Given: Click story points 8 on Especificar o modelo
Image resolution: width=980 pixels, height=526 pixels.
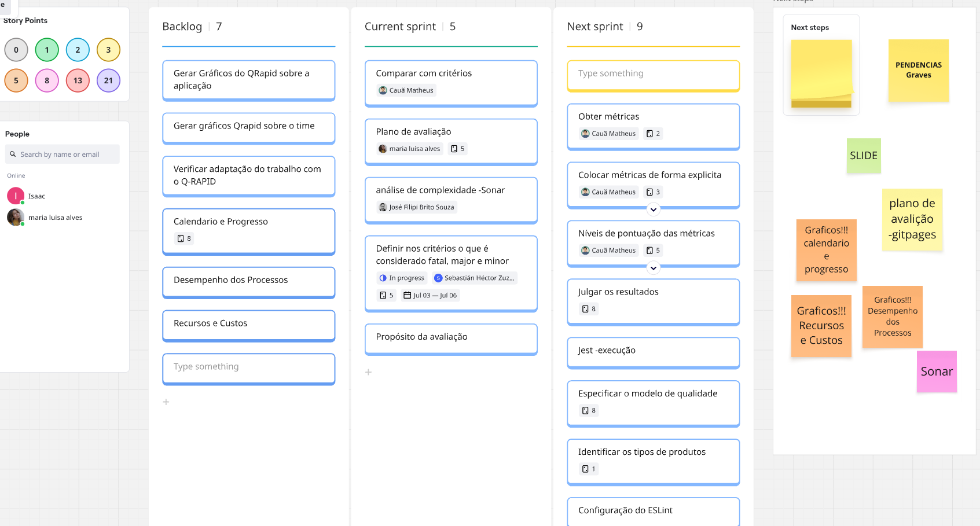Looking at the screenshot, I should click(x=589, y=411).
